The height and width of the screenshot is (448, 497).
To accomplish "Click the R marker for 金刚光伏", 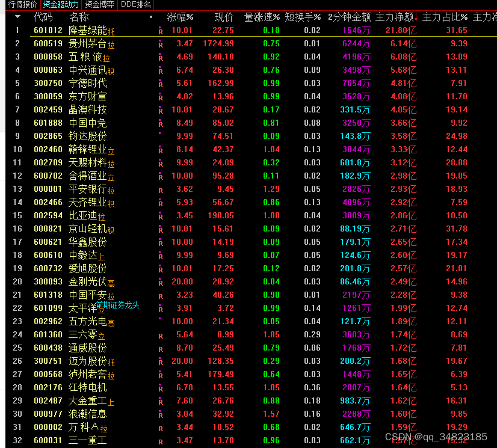I will 161,282.
